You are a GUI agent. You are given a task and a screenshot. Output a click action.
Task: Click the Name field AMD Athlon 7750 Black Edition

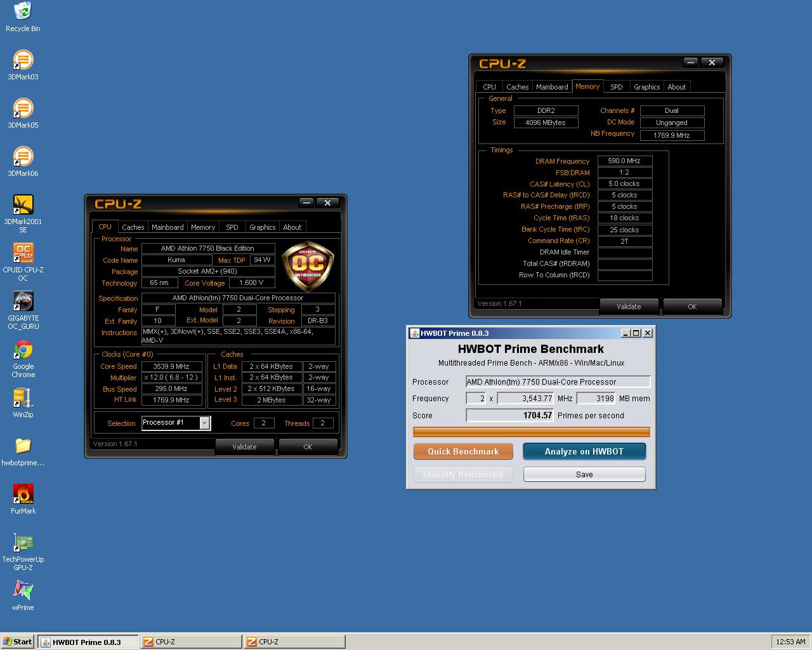pyautogui.click(x=208, y=248)
